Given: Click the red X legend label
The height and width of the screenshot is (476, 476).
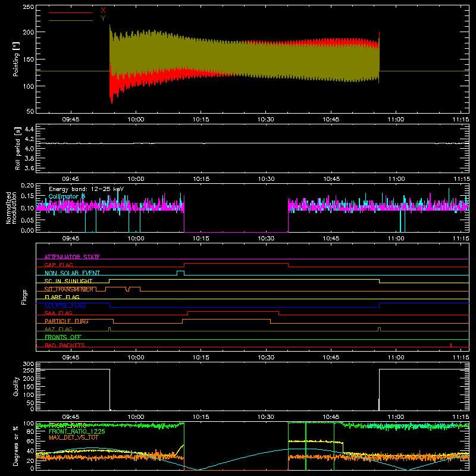Looking at the screenshot, I should pyautogui.click(x=103, y=11).
